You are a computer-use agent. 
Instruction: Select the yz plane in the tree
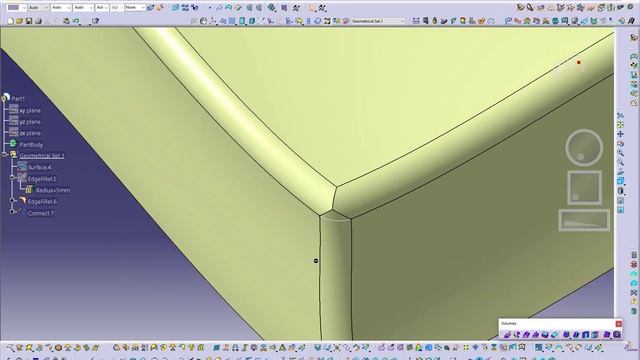coord(30,122)
